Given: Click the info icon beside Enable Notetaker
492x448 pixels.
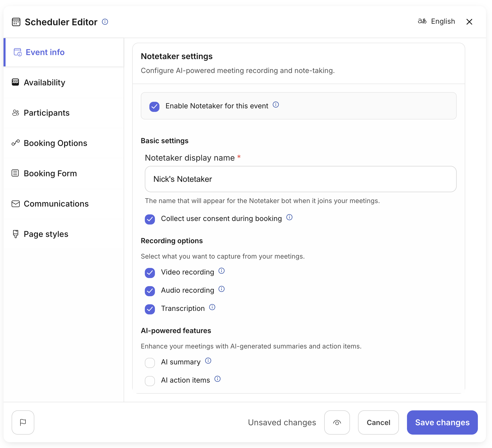Looking at the screenshot, I should coord(276,105).
